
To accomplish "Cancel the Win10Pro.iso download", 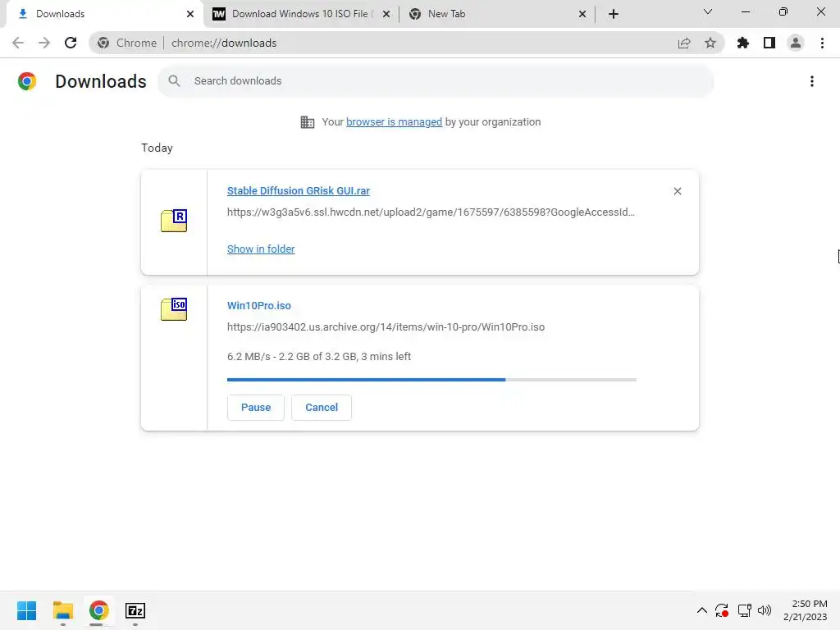I will (322, 408).
